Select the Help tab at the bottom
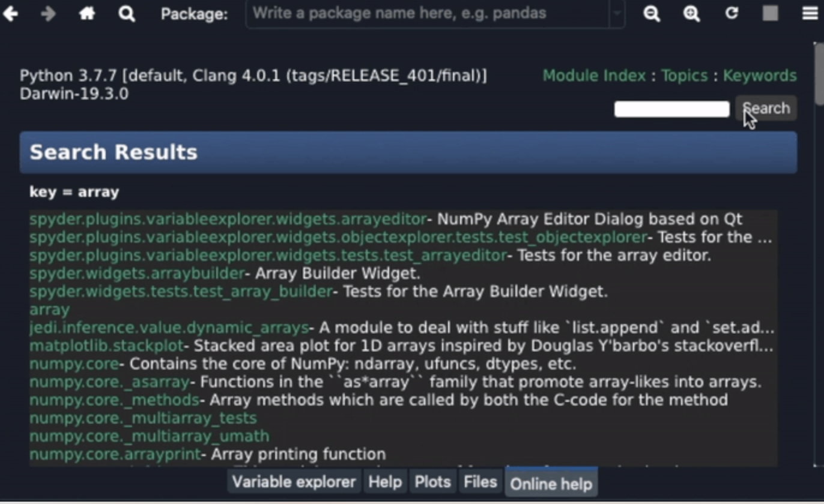 click(x=385, y=481)
